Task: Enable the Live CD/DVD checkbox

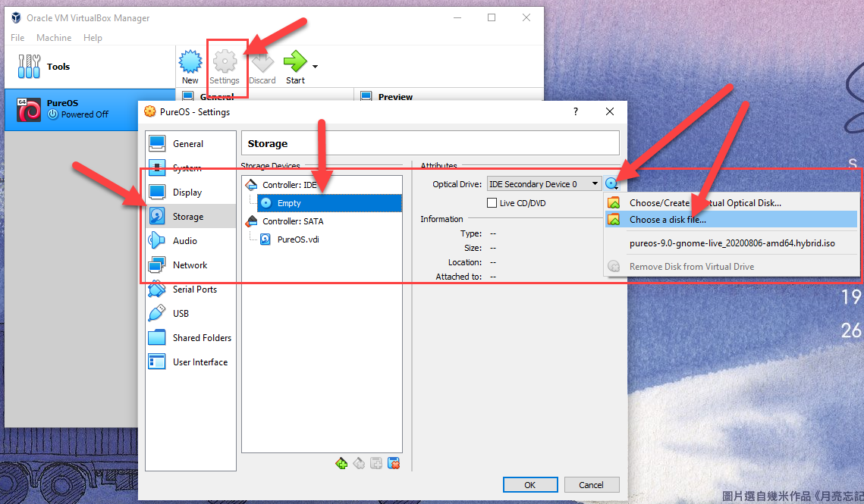Action: point(492,203)
